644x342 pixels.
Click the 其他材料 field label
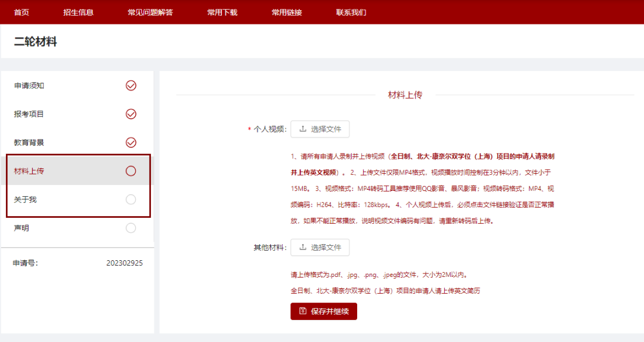[x=270, y=248]
